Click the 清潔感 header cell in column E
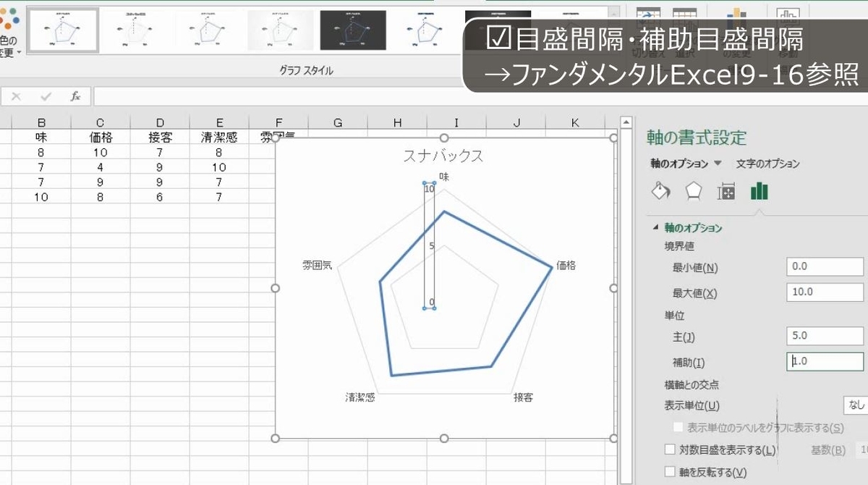 (x=219, y=137)
